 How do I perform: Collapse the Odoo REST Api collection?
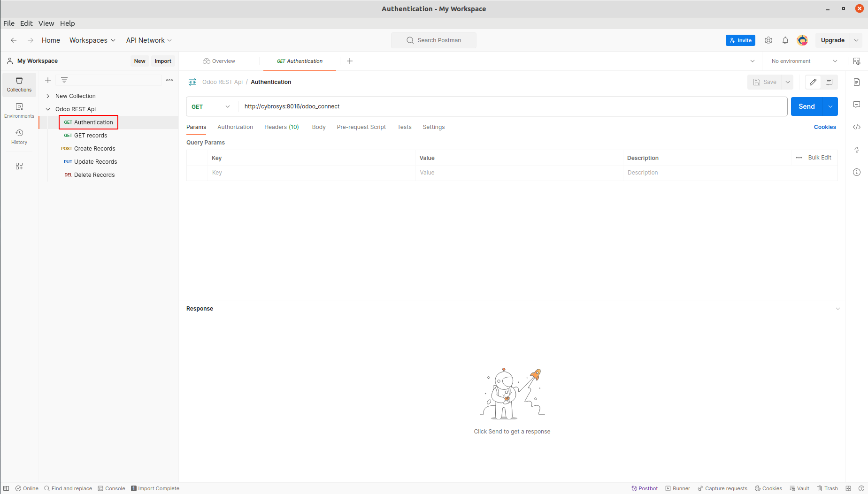pos(48,109)
